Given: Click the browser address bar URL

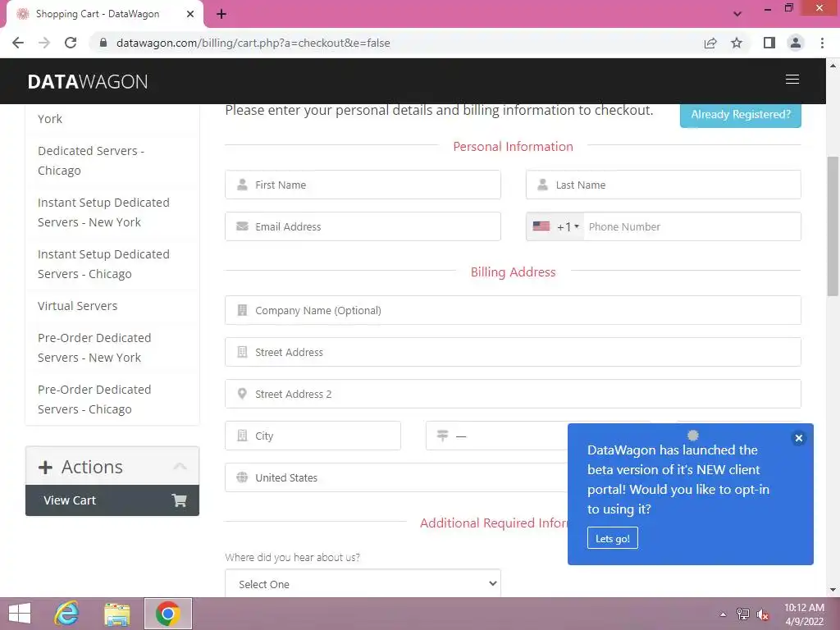Looking at the screenshot, I should point(253,43).
